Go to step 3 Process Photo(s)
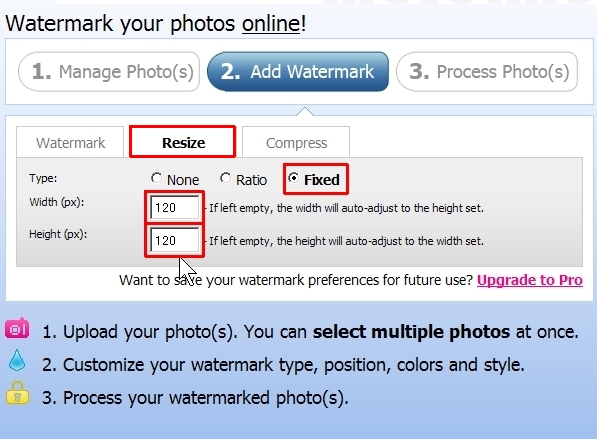Viewport: 597px width, 439px height. click(x=487, y=72)
